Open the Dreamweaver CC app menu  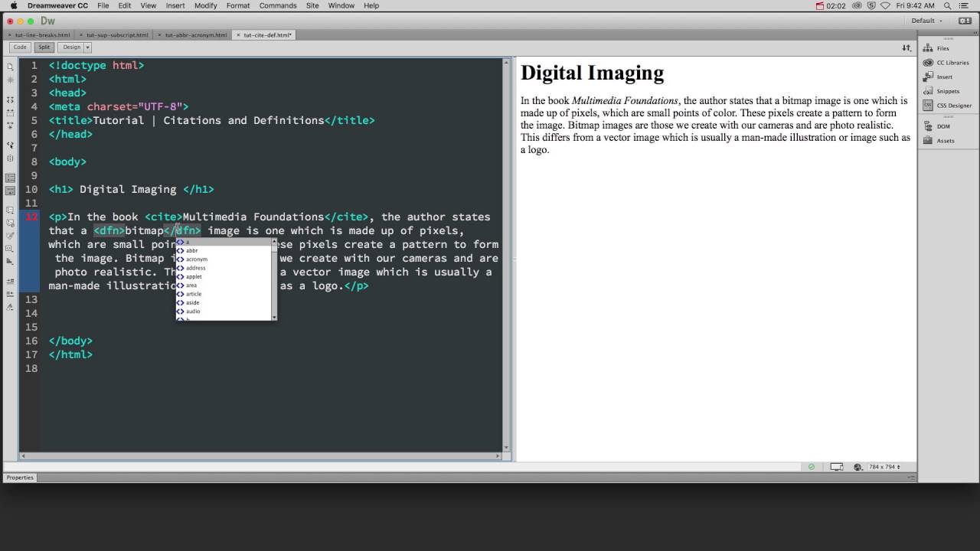point(57,5)
